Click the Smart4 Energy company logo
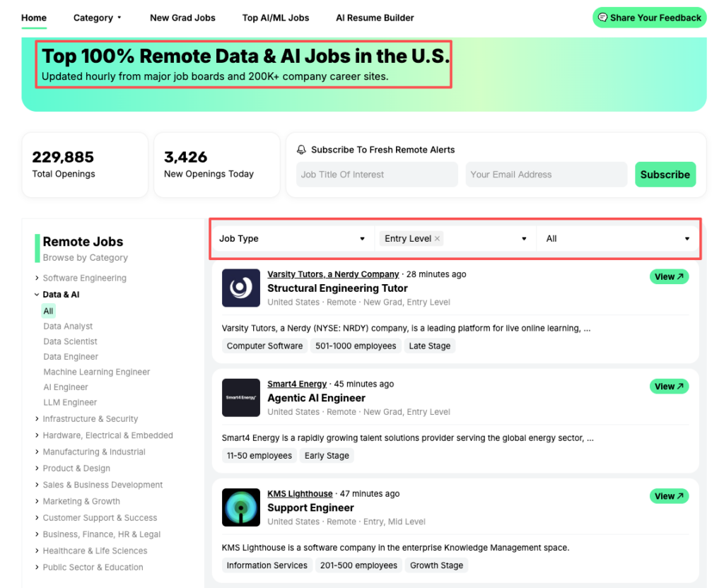Screen dimensions: 724x588 [241, 397]
